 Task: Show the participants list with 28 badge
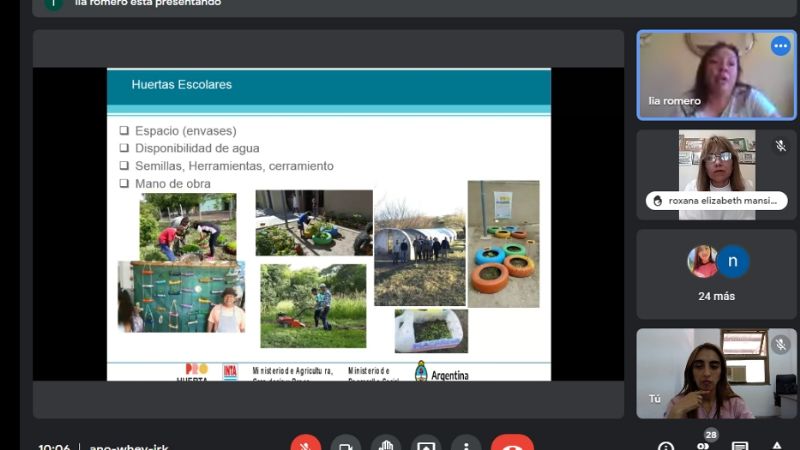(x=703, y=444)
